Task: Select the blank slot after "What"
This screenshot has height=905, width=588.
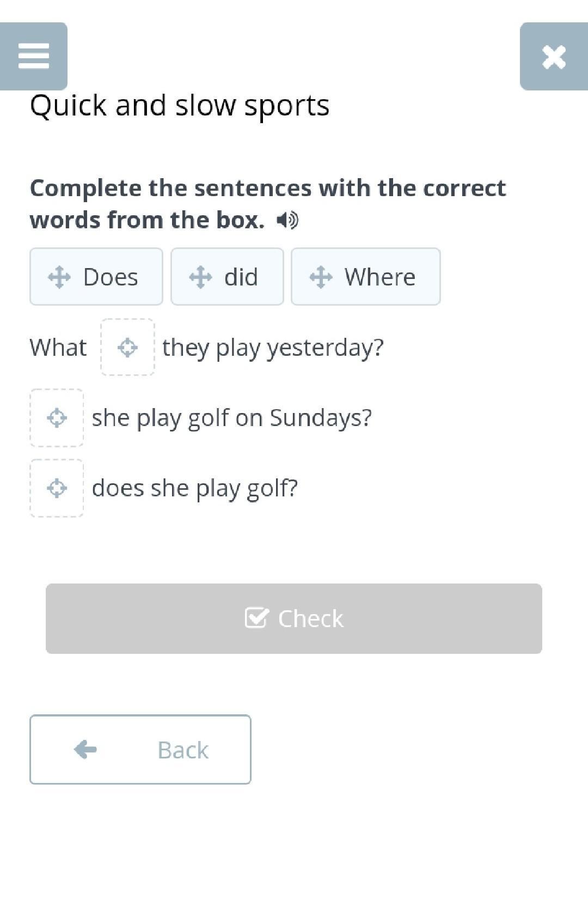Action: [127, 347]
